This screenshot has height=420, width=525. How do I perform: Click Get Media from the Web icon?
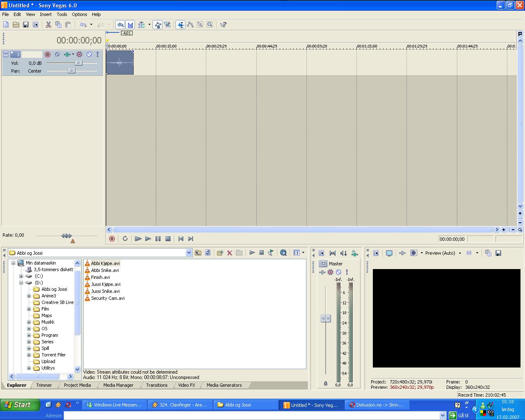[283, 253]
